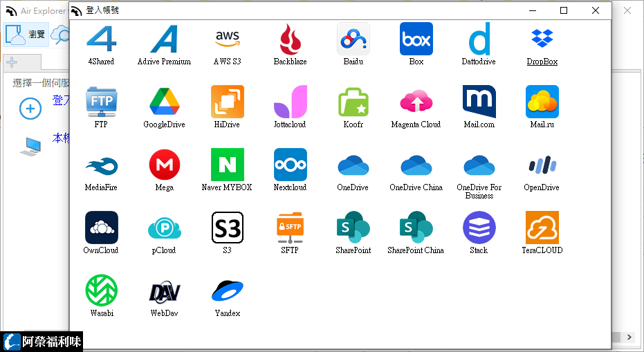Click the blue 本機 link in Air Explorer
Viewport: 644px width, 352px height.
tap(61, 138)
